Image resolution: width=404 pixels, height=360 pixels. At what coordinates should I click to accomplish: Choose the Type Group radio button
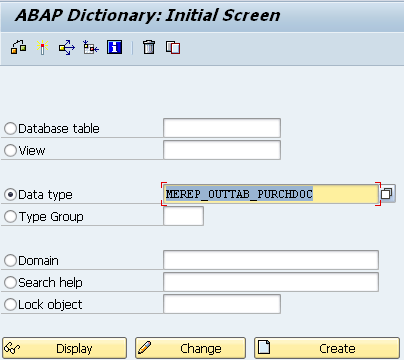[10, 217]
